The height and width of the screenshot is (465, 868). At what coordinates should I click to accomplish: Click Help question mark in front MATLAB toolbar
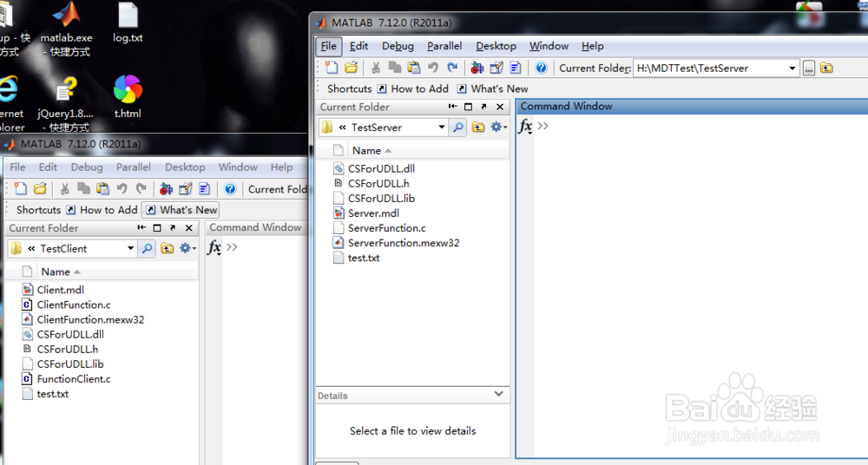point(541,68)
